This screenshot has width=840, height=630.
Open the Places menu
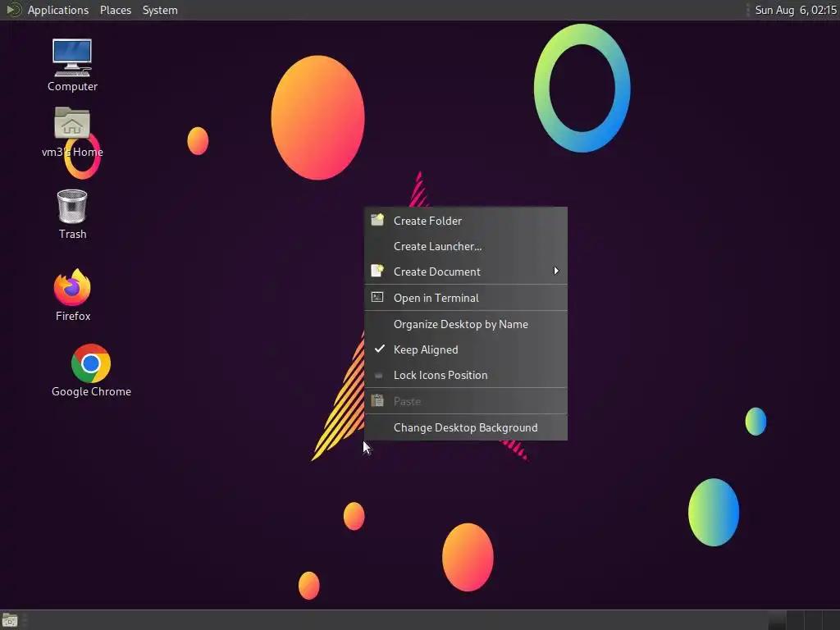[115, 10]
